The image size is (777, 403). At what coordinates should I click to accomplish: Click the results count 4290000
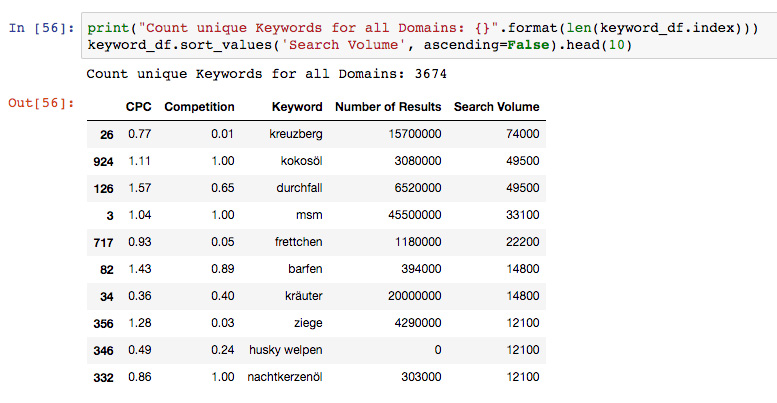(418, 323)
